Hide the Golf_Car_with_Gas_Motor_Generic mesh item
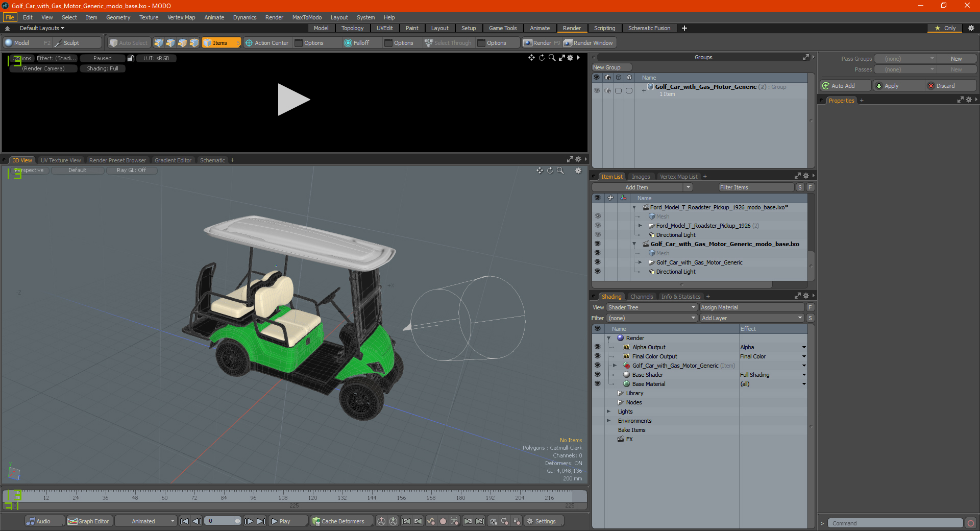The image size is (980, 531). coord(597,262)
